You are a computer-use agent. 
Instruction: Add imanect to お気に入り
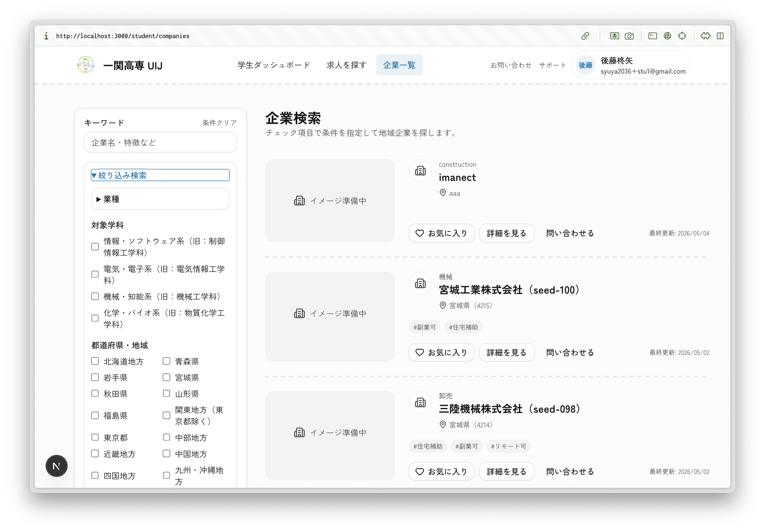tap(441, 233)
